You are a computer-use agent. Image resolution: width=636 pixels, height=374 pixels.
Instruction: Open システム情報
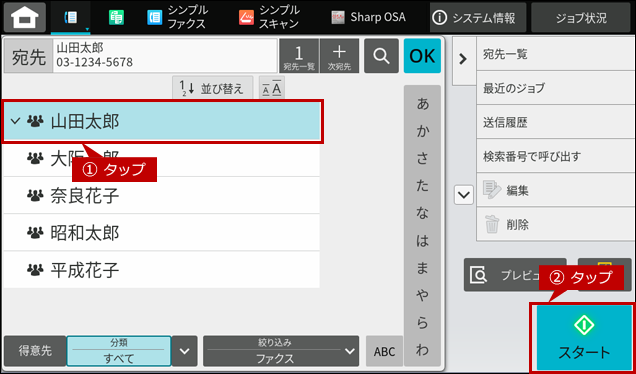[x=478, y=18]
